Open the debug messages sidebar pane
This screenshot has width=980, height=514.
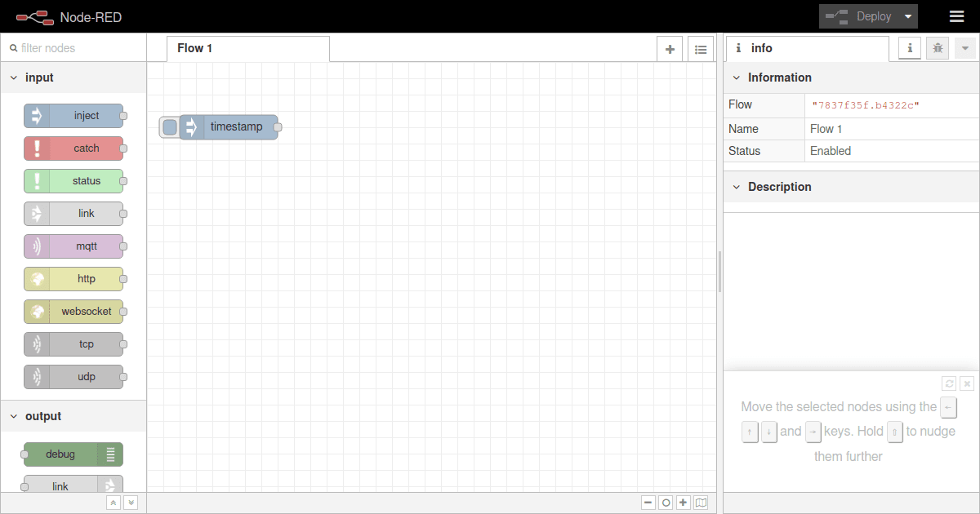click(x=937, y=48)
